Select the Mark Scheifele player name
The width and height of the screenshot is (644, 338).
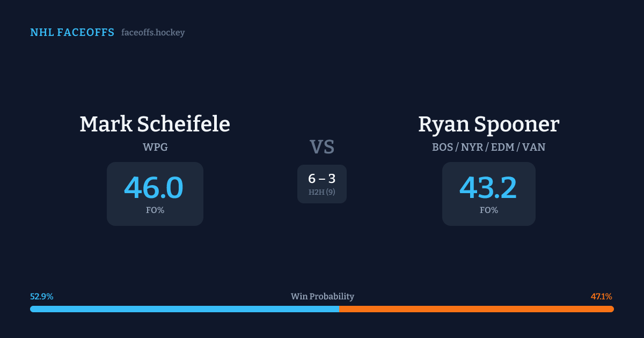pyautogui.click(x=155, y=124)
